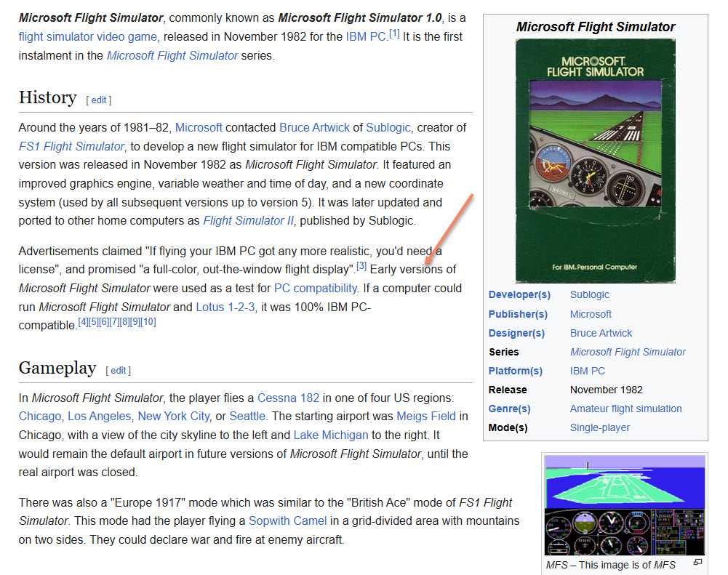
Task: Open Bruce Artwick in the infobox
Action: click(x=601, y=333)
